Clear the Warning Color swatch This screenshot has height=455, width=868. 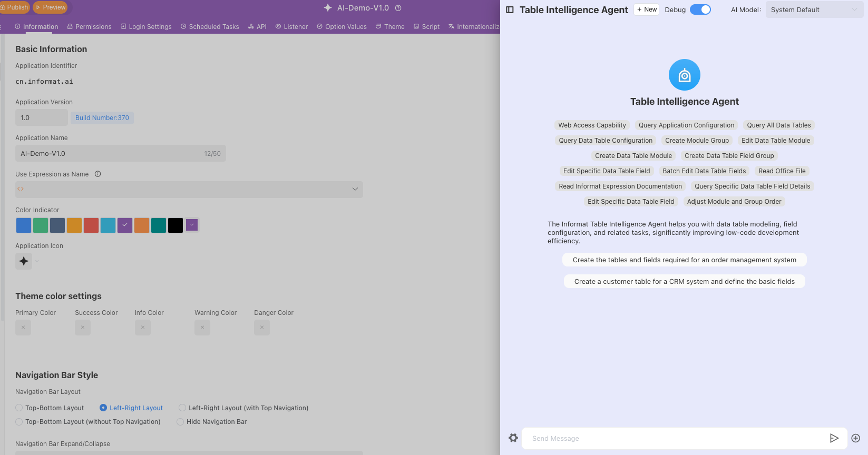pos(202,328)
